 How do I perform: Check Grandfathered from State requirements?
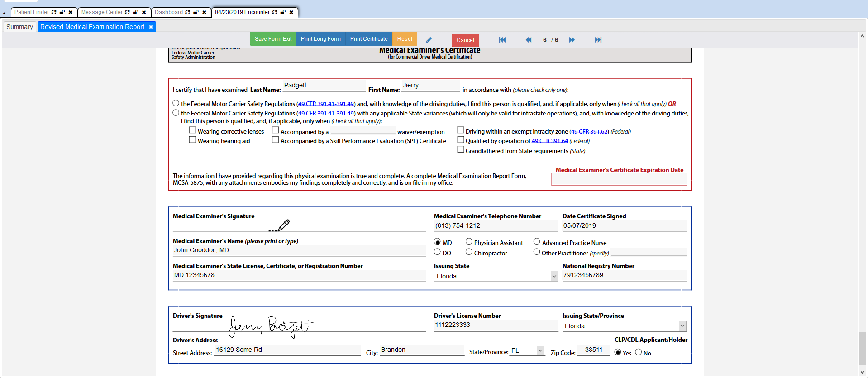461,149
